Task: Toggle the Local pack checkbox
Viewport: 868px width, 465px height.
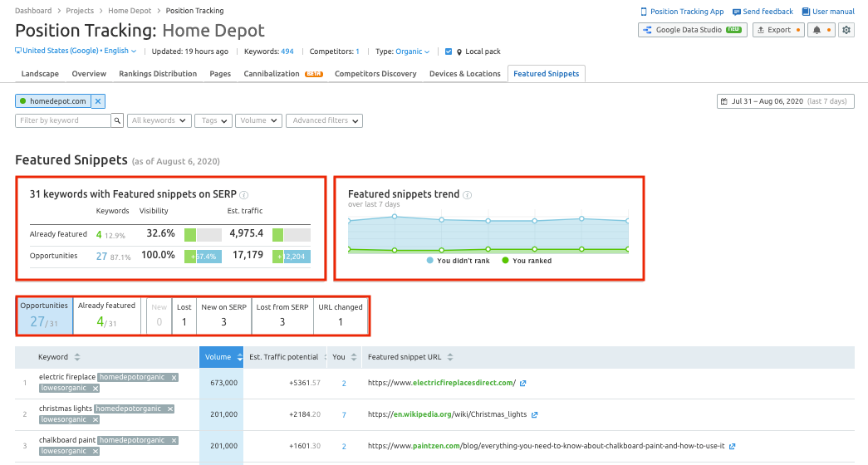Action: tap(449, 51)
